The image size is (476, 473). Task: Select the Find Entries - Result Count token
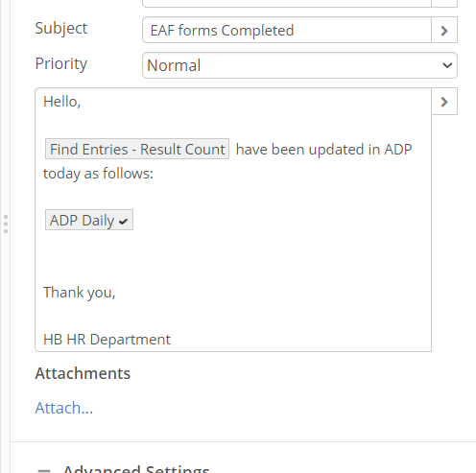[x=137, y=149]
